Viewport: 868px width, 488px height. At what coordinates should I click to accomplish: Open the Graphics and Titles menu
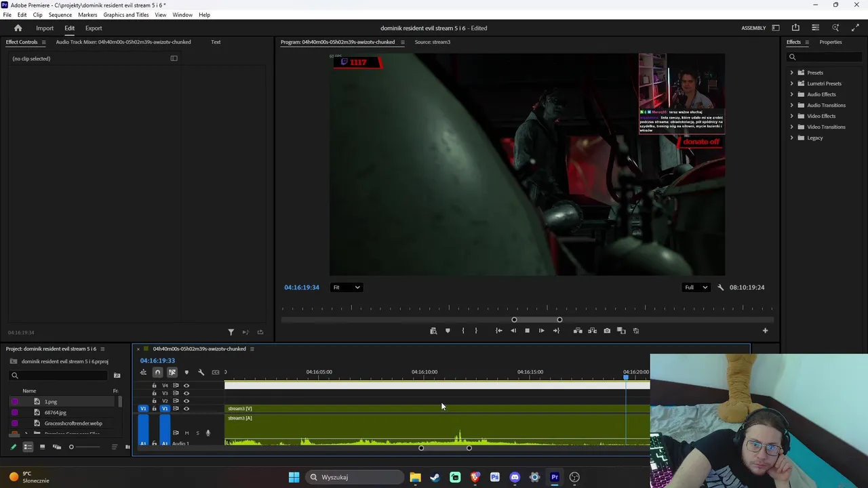point(126,15)
